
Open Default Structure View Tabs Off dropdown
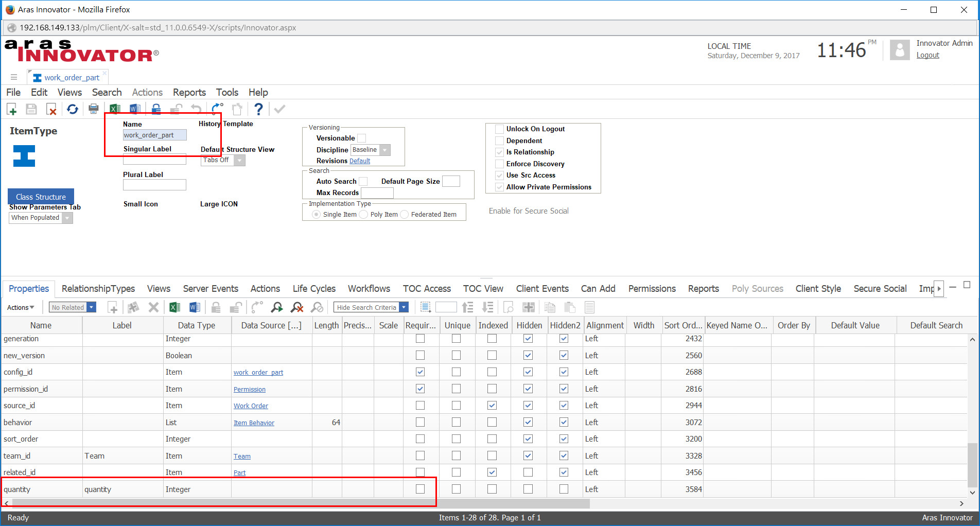click(239, 160)
